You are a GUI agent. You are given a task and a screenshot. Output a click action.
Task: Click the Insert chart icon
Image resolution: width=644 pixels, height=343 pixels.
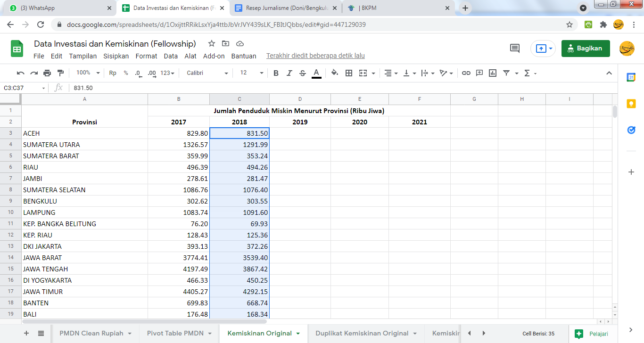[x=493, y=73]
